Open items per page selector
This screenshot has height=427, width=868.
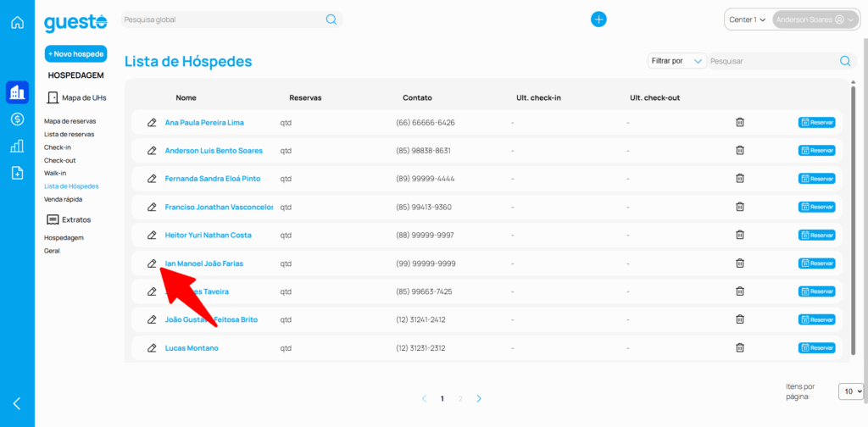pyautogui.click(x=850, y=391)
